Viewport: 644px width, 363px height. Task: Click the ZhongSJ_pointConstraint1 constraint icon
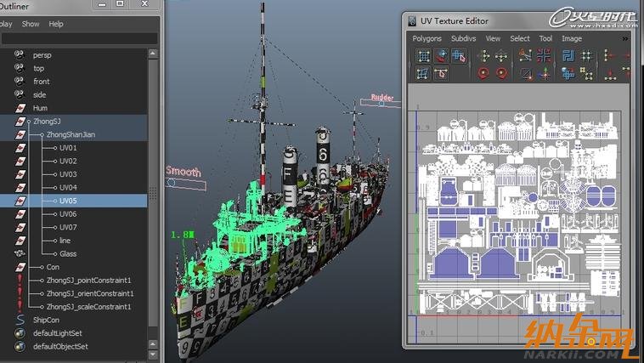click(19, 280)
